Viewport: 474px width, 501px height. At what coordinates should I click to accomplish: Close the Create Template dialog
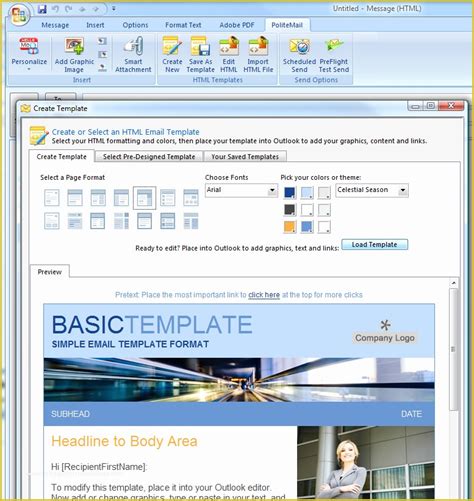(451, 106)
